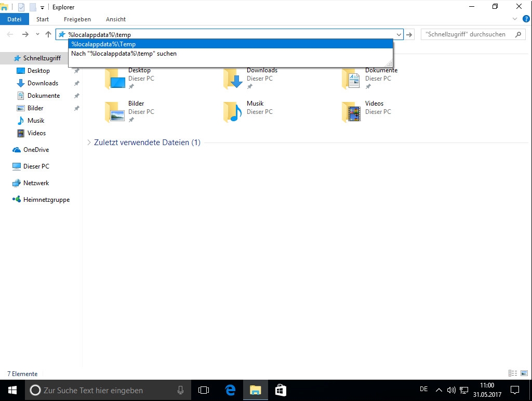Image resolution: width=532 pixels, height=401 pixels.
Task: Choose the Nach "%localappdata%\temp" suchen option
Action: 124,54
